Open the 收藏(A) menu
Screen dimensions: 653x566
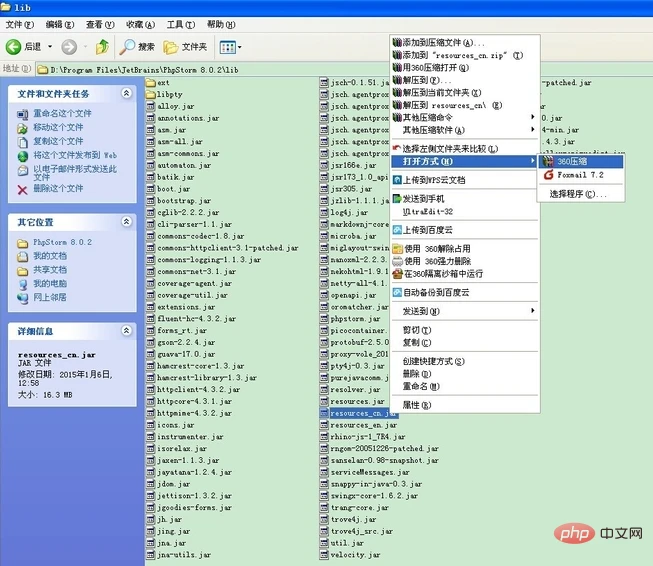coord(140,25)
